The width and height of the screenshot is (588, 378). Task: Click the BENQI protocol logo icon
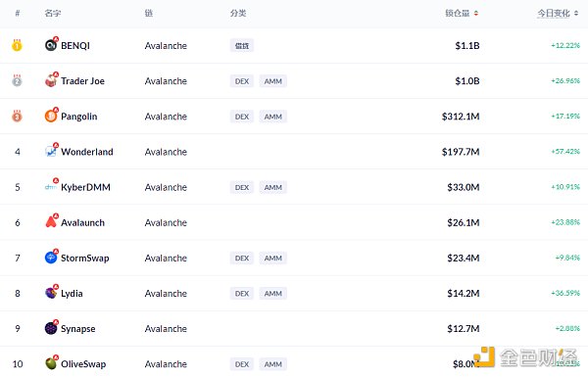pos(51,45)
